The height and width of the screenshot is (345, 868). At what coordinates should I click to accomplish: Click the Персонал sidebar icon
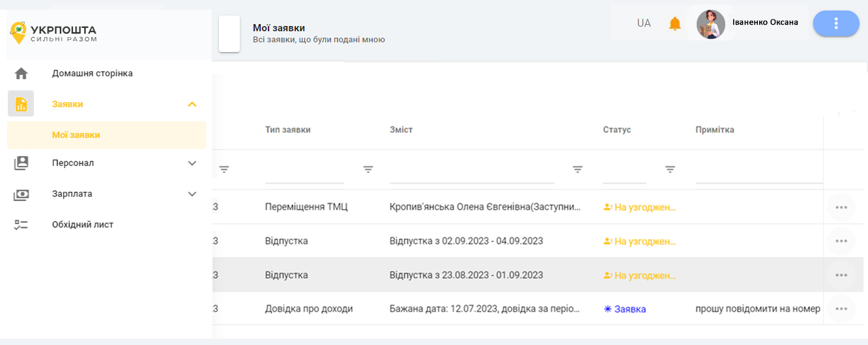coord(22,163)
